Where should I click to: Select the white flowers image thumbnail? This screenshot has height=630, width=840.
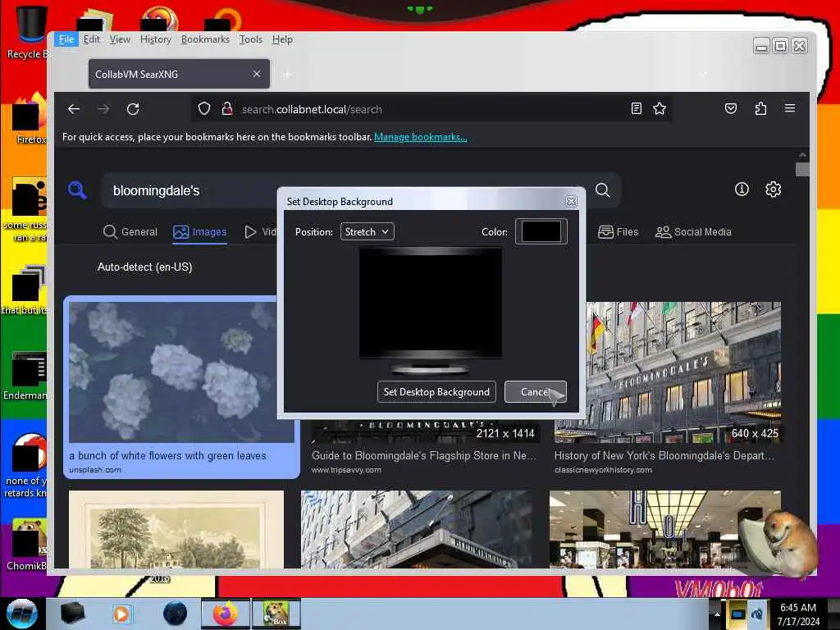[180, 372]
